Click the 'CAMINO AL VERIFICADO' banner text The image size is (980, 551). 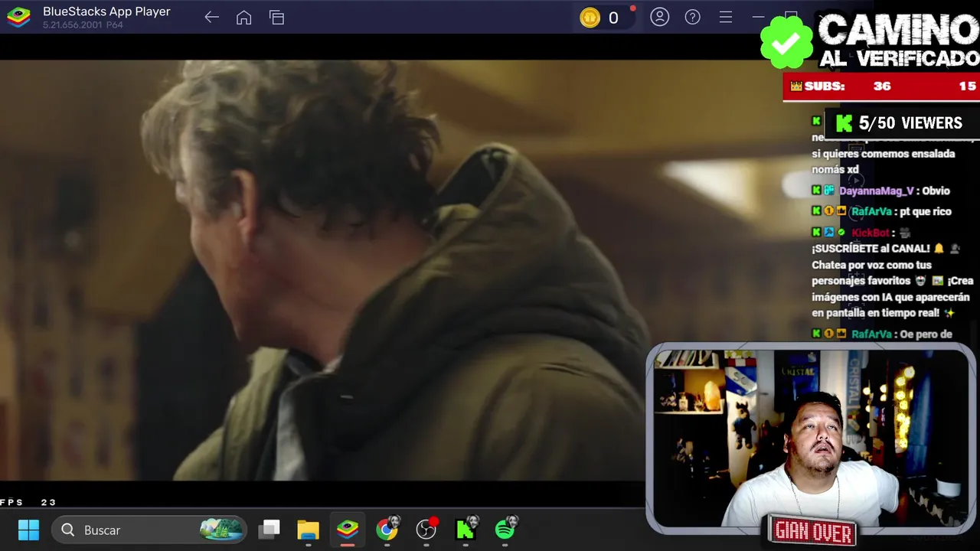click(898, 42)
